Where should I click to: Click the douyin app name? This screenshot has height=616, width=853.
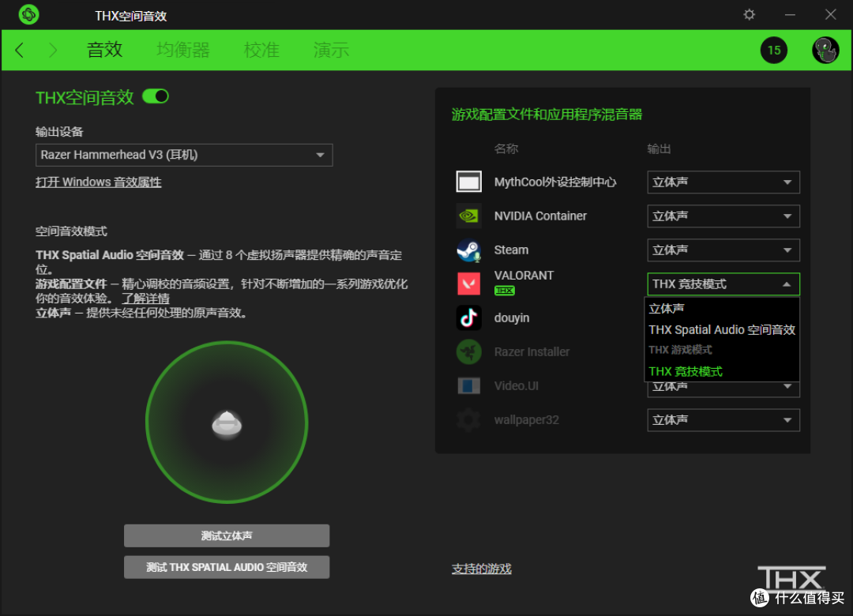coord(511,317)
